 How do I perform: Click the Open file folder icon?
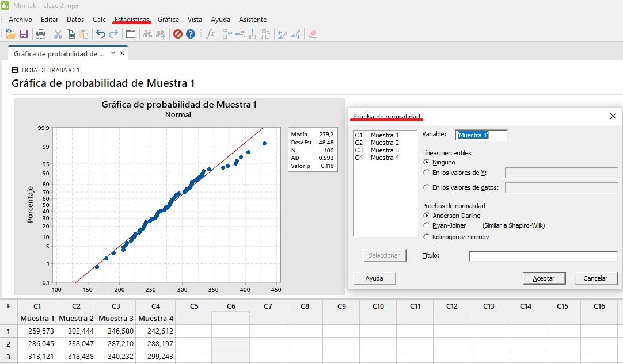(x=11, y=34)
